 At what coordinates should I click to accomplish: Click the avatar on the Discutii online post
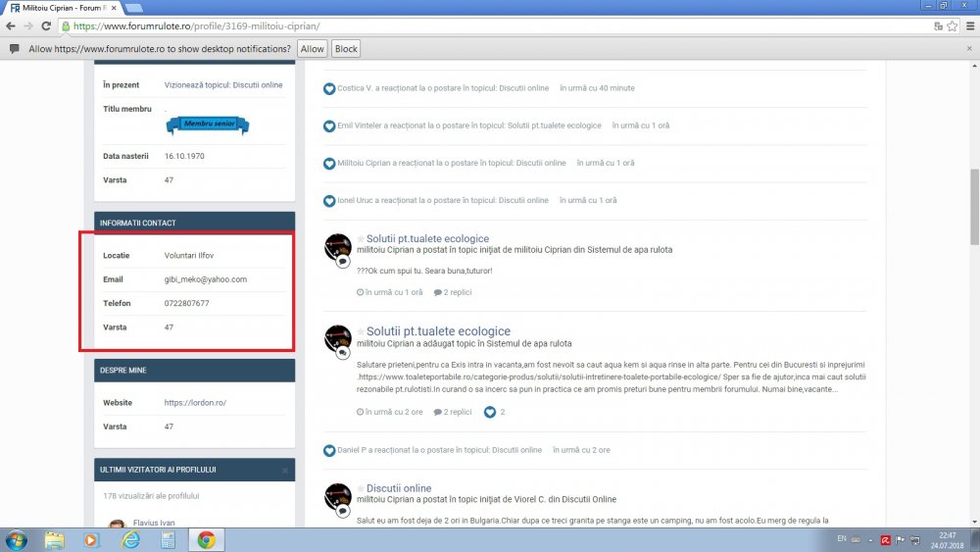coord(338,498)
